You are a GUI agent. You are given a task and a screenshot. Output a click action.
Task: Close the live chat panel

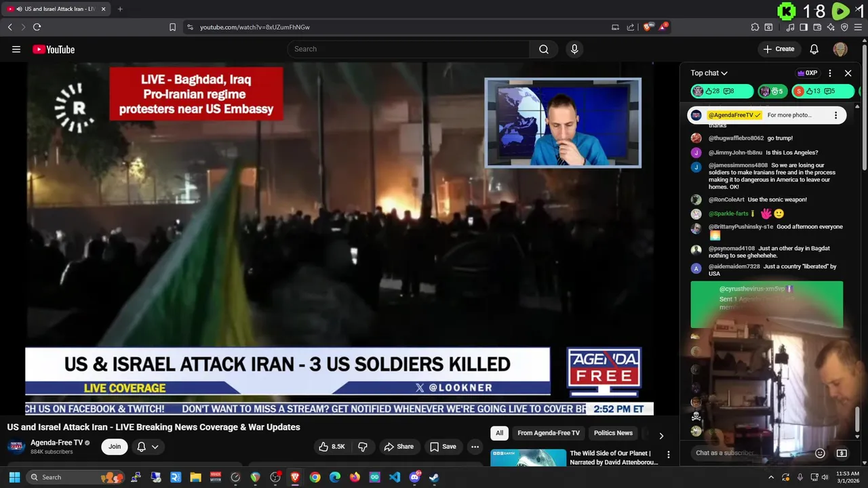pos(848,73)
